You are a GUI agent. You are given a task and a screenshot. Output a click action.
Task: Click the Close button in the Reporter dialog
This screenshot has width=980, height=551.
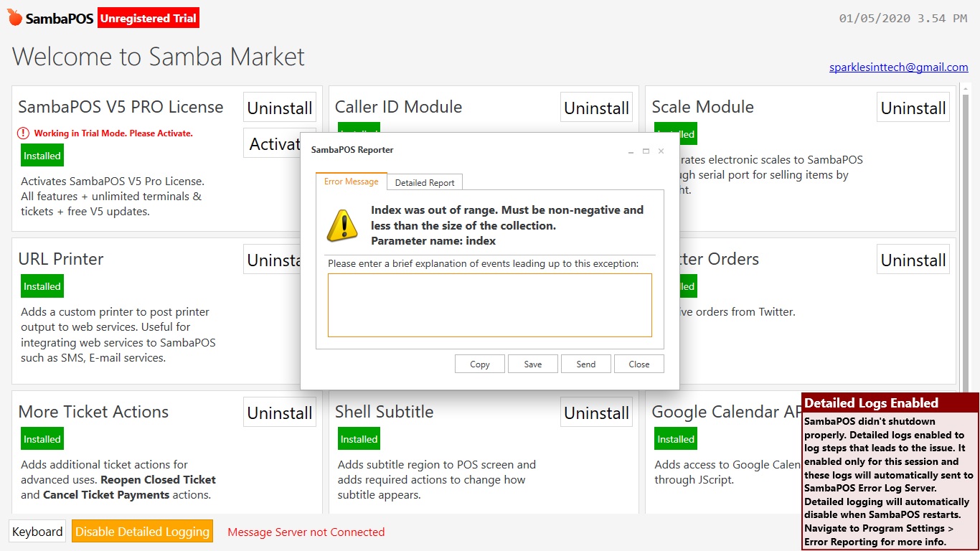pyautogui.click(x=639, y=364)
